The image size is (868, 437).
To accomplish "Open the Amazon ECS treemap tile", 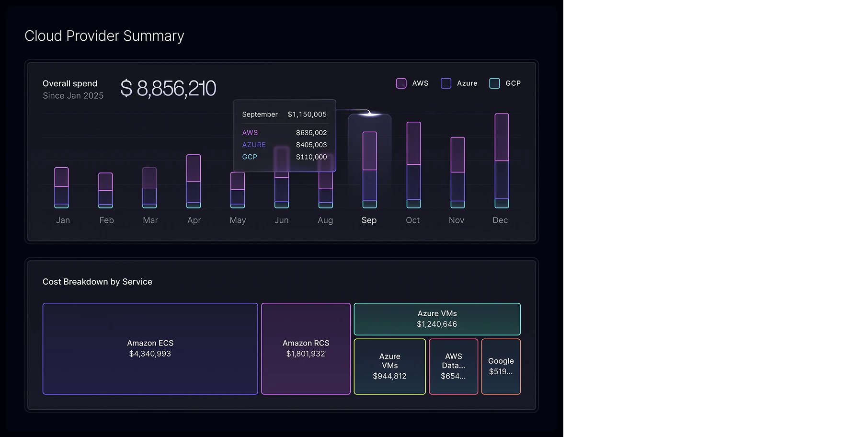I will pyautogui.click(x=150, y=348).
